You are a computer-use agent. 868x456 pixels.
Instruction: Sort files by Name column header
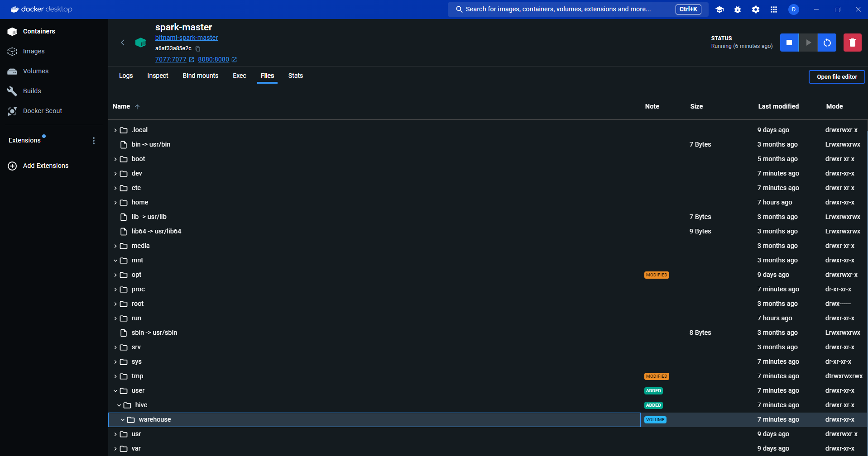pyautogui.click(x=121, y=106)
